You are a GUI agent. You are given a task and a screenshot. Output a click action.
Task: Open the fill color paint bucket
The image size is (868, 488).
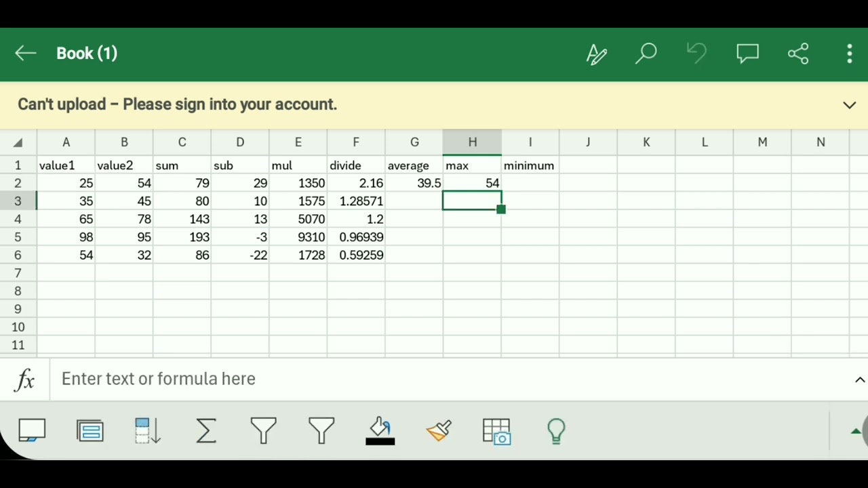[380, 431]
